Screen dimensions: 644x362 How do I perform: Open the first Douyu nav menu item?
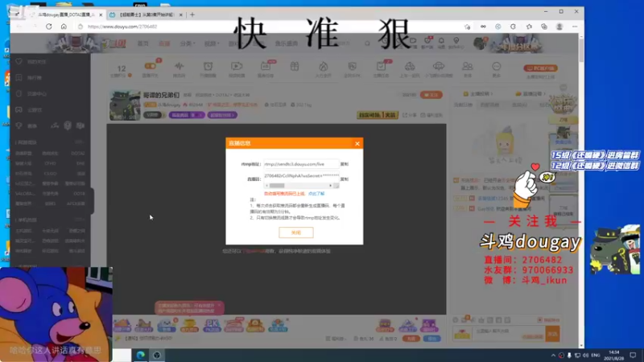[x=143, y=43]
